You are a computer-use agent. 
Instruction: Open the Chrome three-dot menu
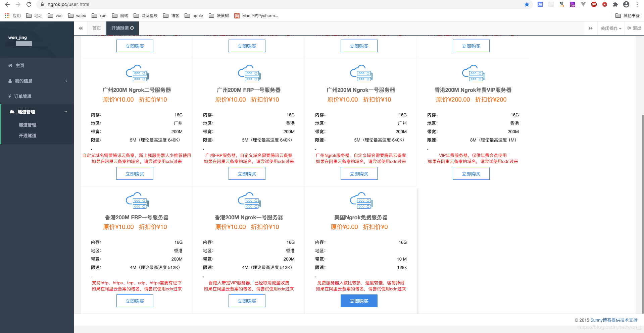click(637, 4)
